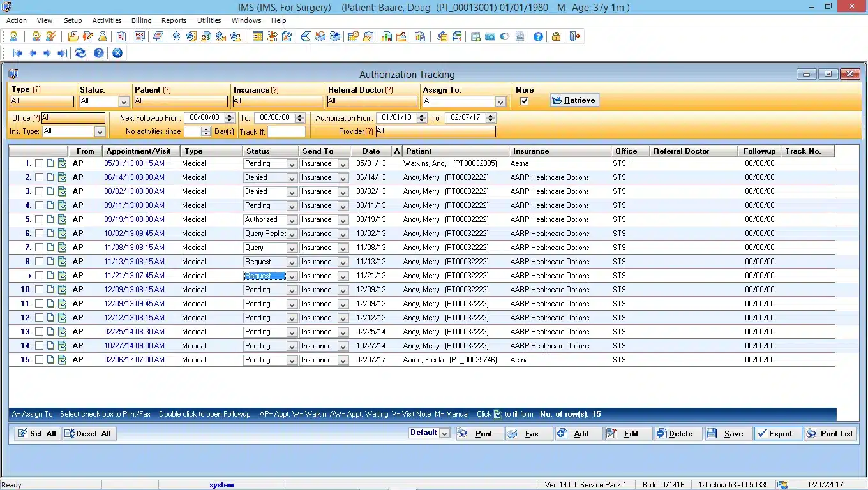Screen dimensions: 868x490
Task: Select row 15 checkbox for Aaron, Freida
Action: pyautogui.click(x=39, y=360)
